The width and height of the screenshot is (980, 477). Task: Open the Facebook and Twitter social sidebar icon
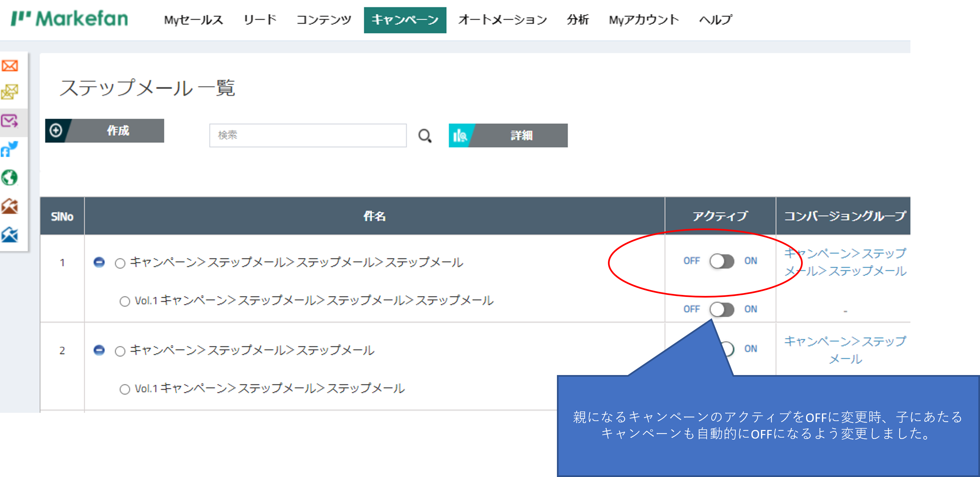pos(10,149)
